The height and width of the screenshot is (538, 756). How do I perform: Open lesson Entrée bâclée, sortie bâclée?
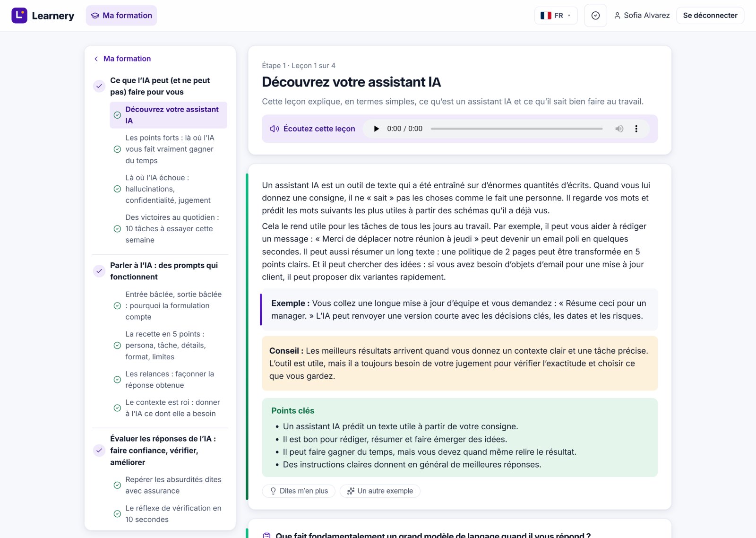click(x=168, y=306)
